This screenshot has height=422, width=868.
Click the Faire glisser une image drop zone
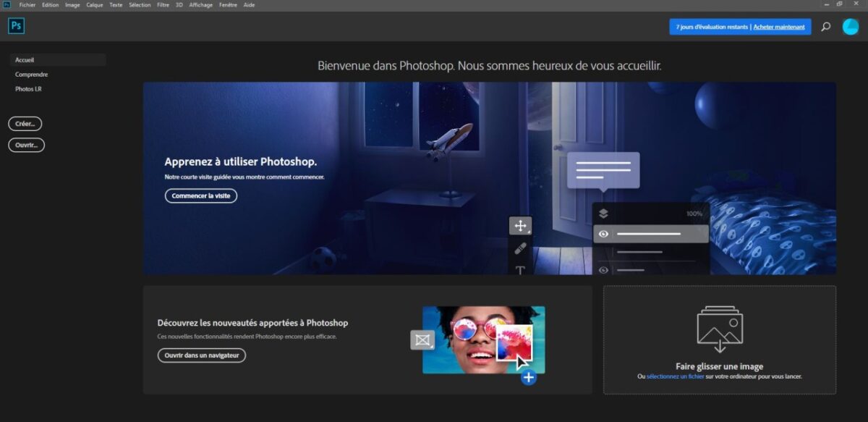(720, 339)
